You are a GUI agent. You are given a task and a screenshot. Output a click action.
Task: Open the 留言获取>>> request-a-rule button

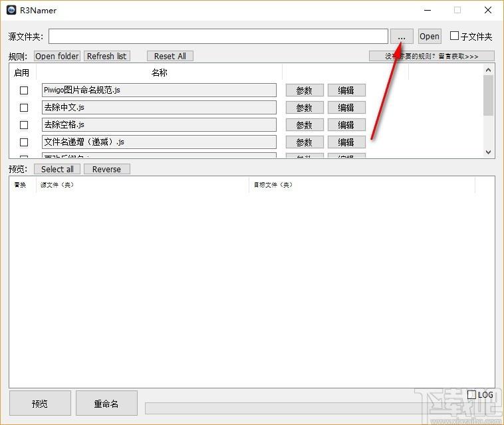(x=432, y=56)
